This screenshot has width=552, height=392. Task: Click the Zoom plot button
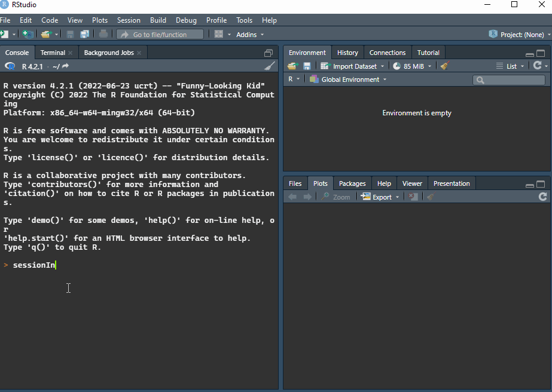coord(336,197)
